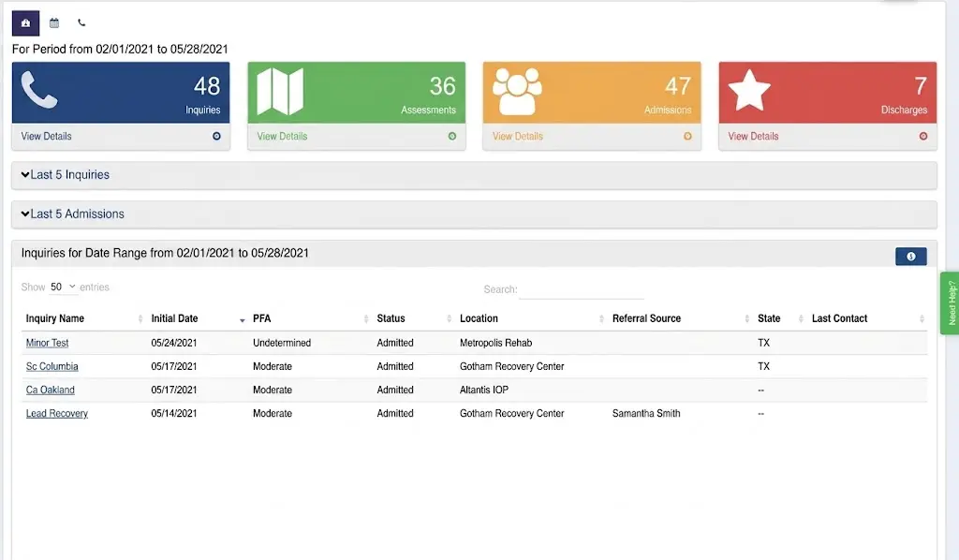Sort table by Last Contact column
The image size is (959, 560).
click(x=867, y=318)
